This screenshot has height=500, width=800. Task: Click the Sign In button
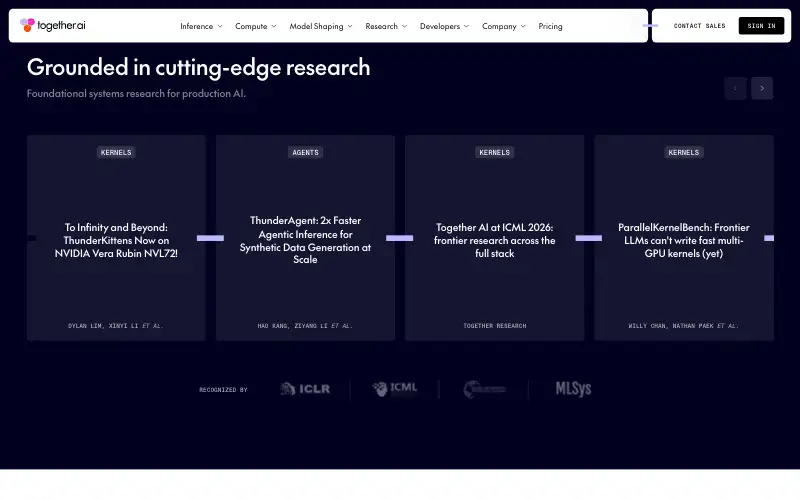pyautogui.click(x=761, y=26)
